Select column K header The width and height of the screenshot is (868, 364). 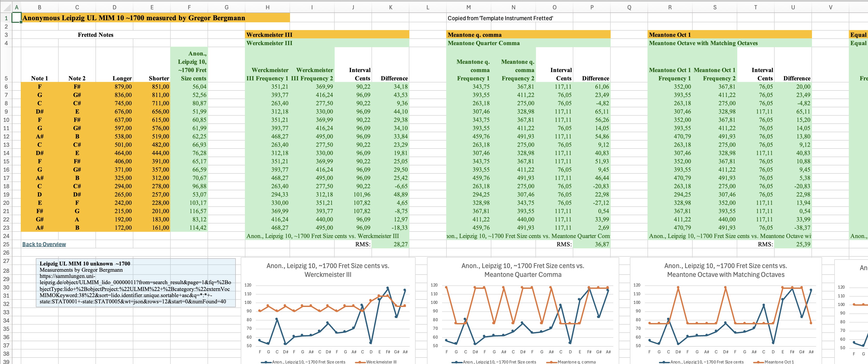pyautogui.click(x=390, y=7)
